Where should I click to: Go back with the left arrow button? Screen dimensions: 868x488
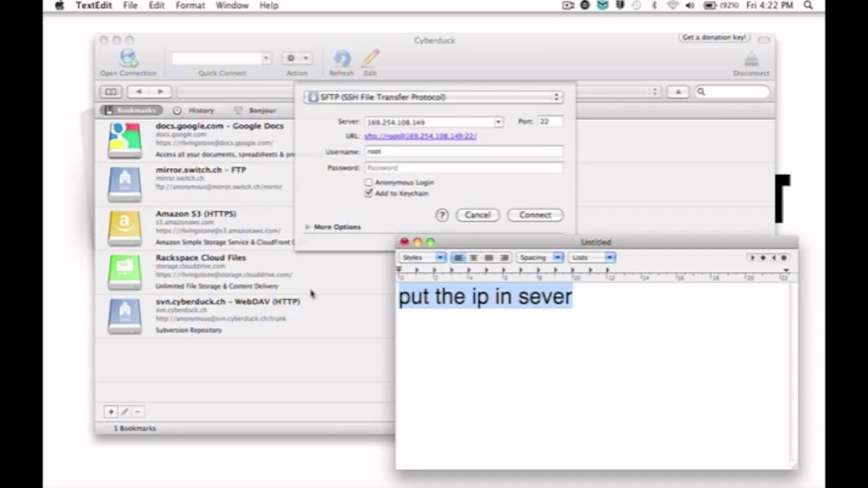pos(139,91)
